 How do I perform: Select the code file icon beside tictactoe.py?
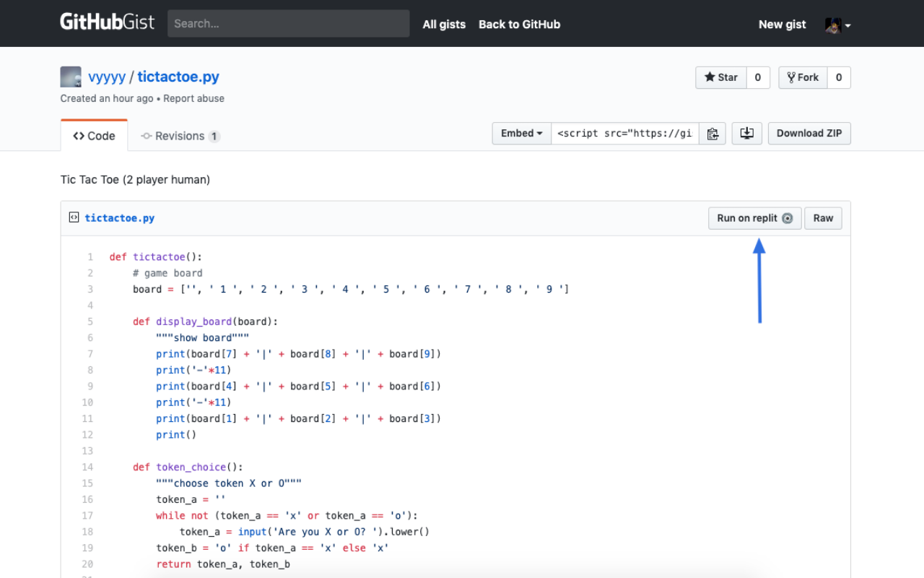(x=74, y=216)
